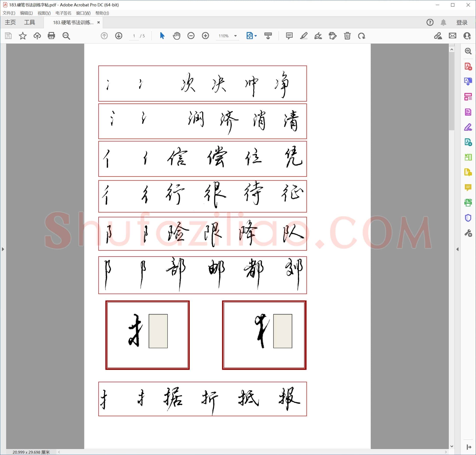Zoom out with the minus button
Screen dimensions: 476x455
click(191, 36)
